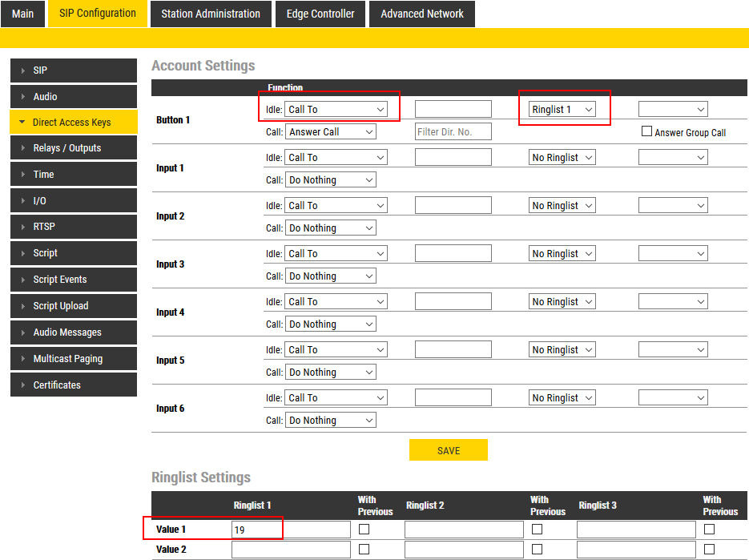Expand the Certificates sidebar arrow
This screenshot has height=560, width=749.
(x=22, y=385)
